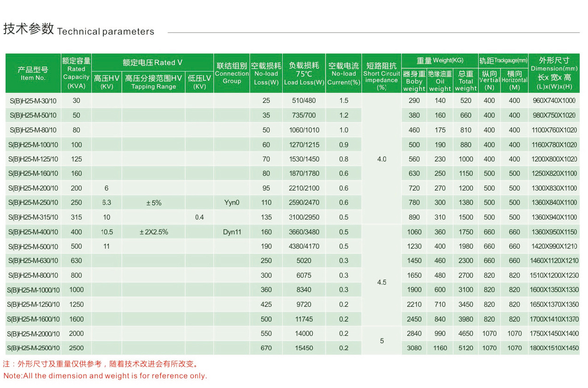Screen dimensions: 588x388
Task: Click dimension 1800X1510X1450
Action: (554, 348)
